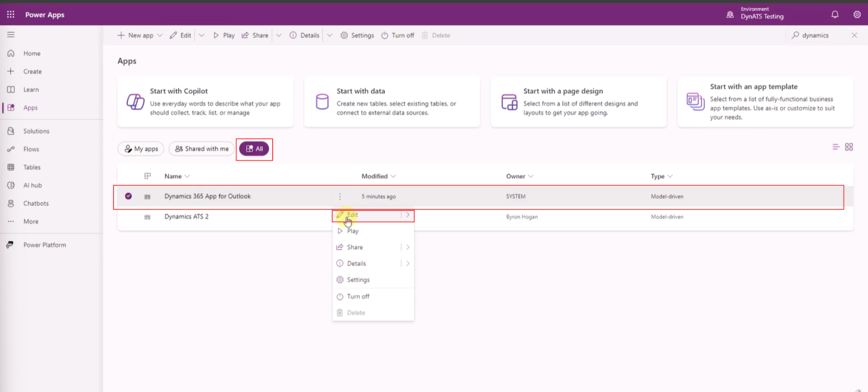Viewport: 868px width, 392px height.
Task: Switch to the My apps filter
Action: 141,149
